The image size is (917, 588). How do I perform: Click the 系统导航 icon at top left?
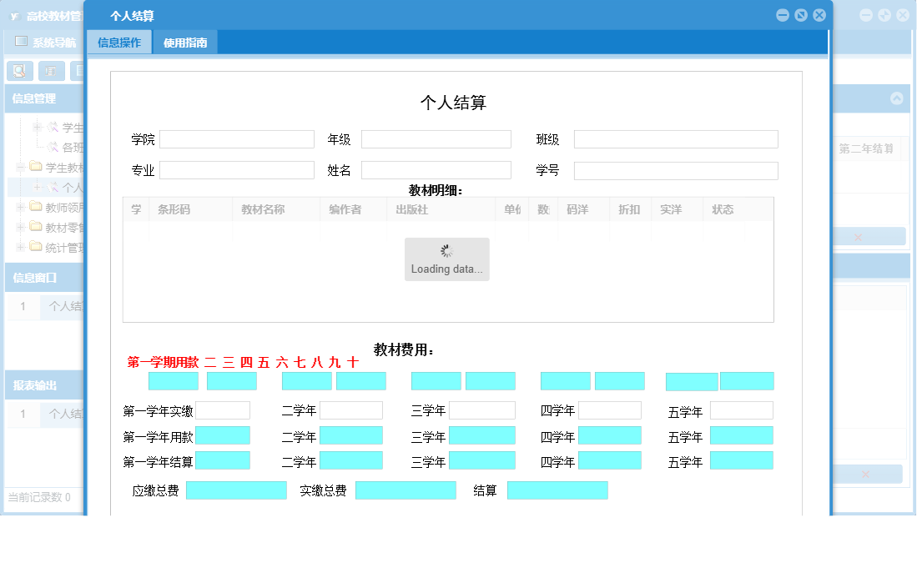[20, 42]
